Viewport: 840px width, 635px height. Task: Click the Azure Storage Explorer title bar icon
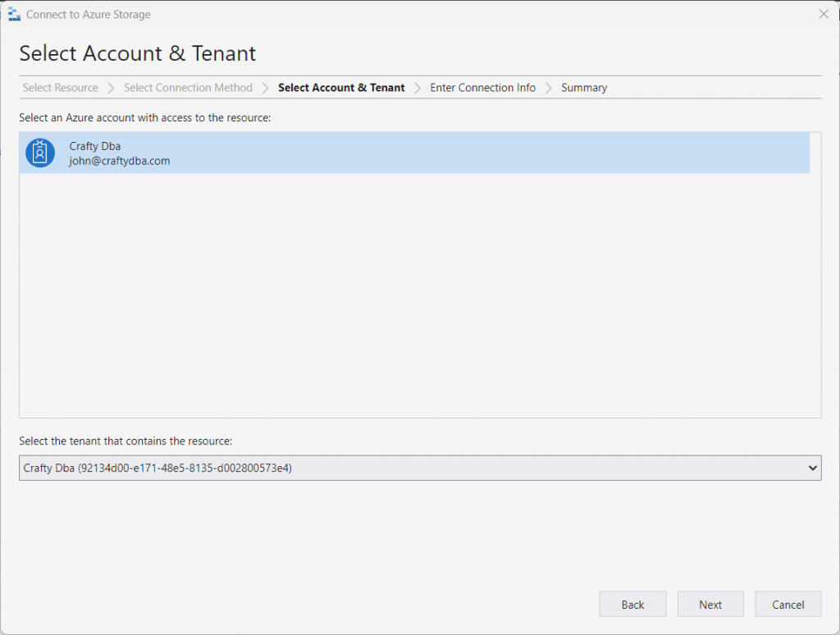pyautogui.click(x=14, y=15)
